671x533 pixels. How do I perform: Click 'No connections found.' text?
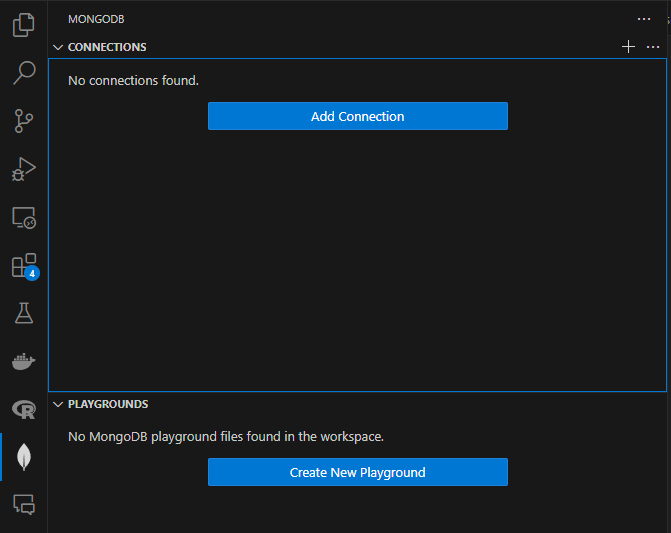click(134, 80)
